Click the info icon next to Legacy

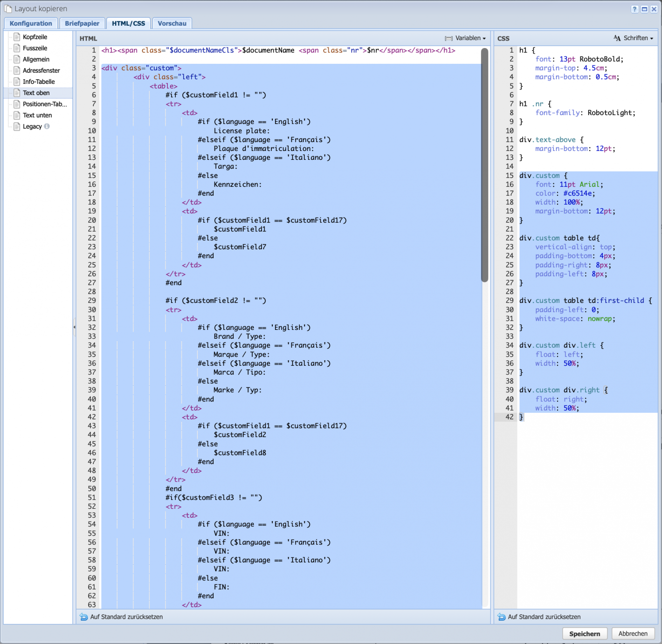click(47, 126)
